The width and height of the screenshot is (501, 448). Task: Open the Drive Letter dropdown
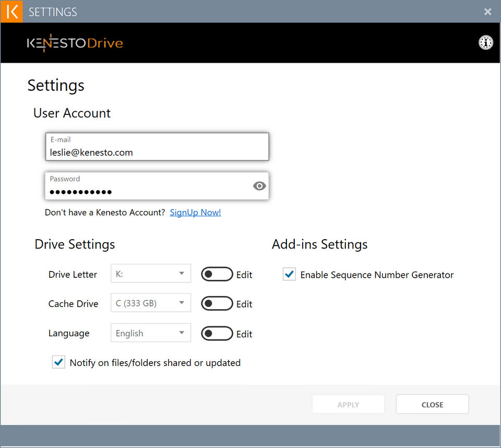coord(151,274)
